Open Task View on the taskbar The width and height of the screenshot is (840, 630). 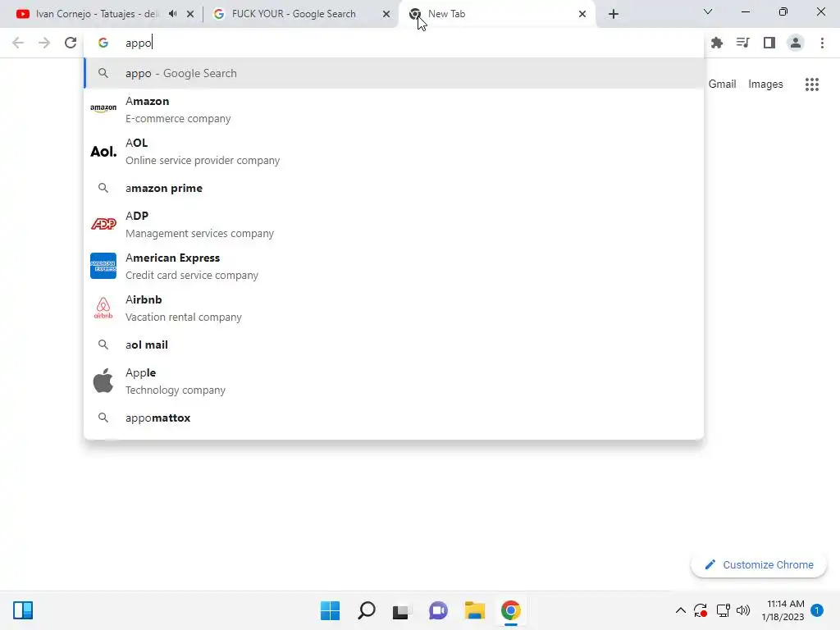click(x=401, y=611)
